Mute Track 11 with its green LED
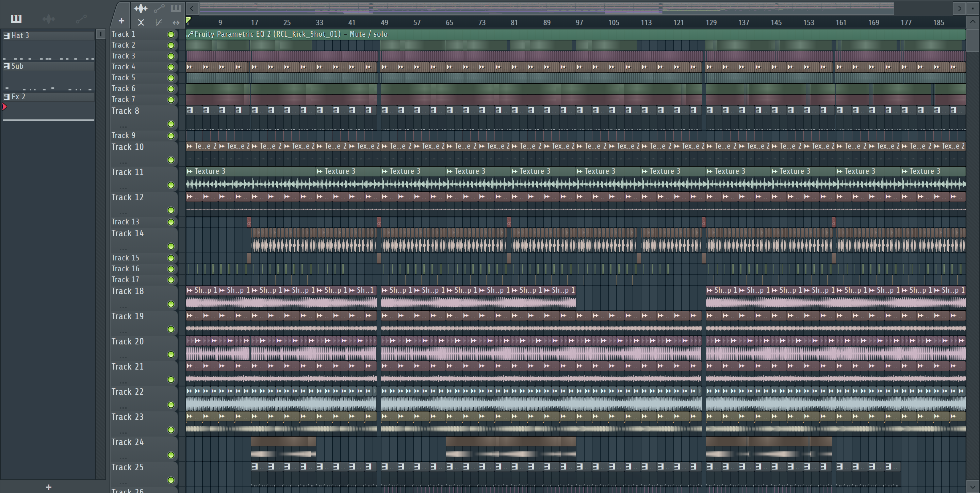Image resolution: width=980 pixels, height=493 pixels. (x=171, y=185)
